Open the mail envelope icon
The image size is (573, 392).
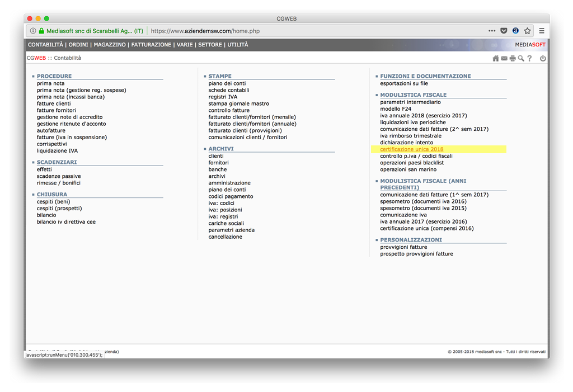(x=504, y=59)
